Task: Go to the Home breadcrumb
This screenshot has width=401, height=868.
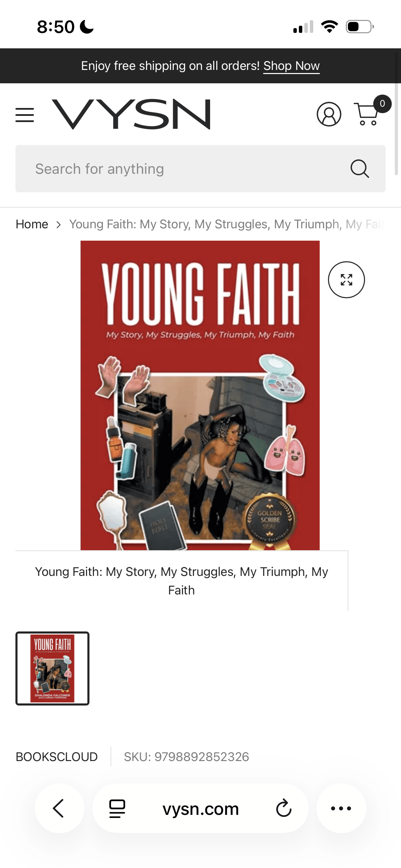Action: (x=32, y=224)
